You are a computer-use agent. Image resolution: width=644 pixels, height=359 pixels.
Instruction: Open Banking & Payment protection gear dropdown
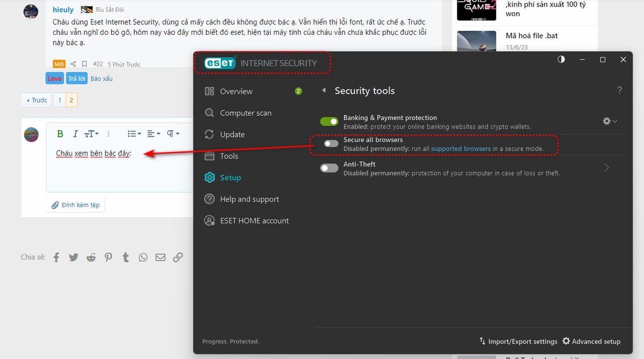[610, 121]
